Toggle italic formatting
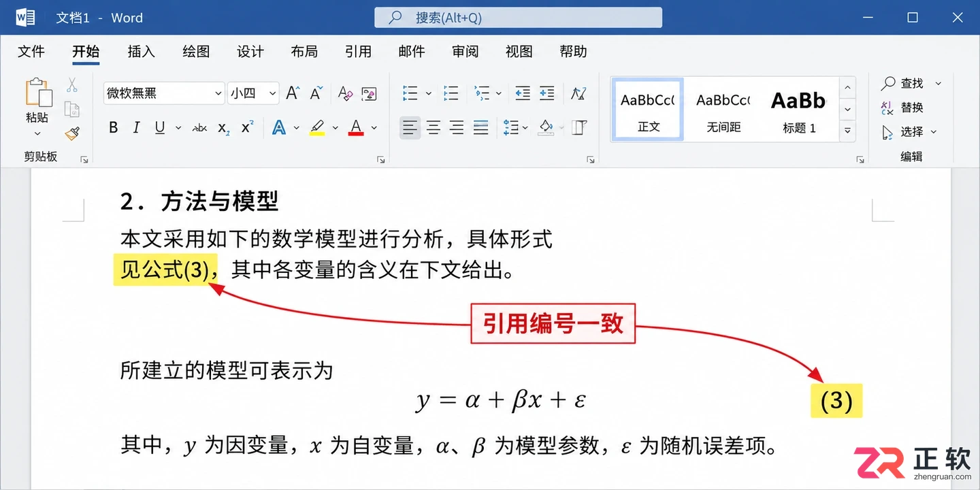 (x=136, y=127)
